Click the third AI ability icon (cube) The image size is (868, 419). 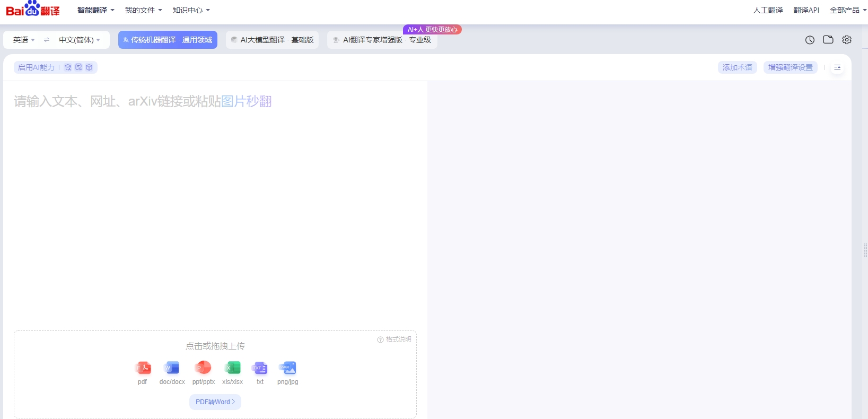[89, 67]
